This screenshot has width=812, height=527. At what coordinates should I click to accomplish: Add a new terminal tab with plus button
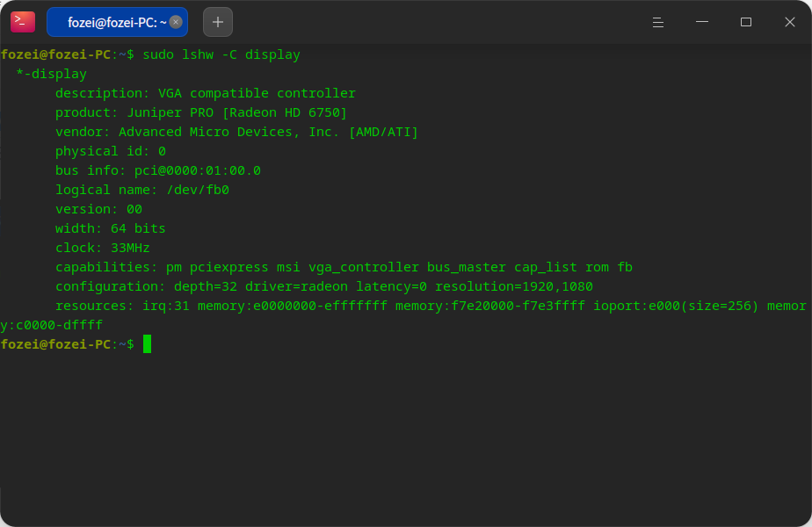coord(218,22)
